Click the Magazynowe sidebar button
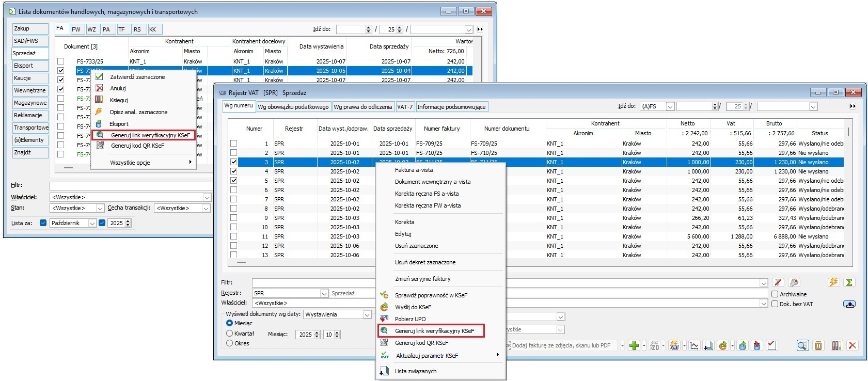The image size is (868, 381). click(30, 103)
